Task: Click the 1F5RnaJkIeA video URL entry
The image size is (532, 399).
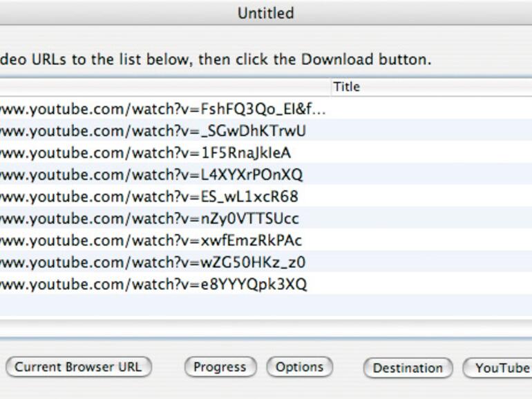Action: tap(145, 153)
